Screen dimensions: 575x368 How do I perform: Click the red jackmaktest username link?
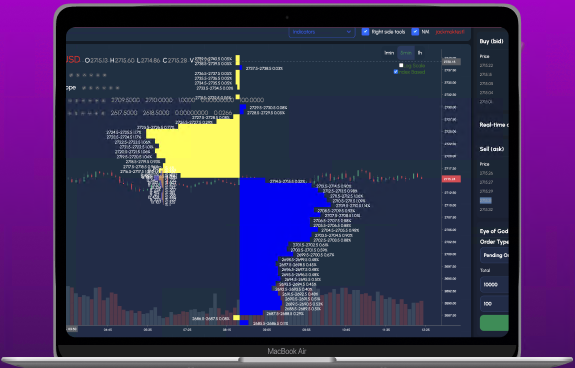[450, 32]
